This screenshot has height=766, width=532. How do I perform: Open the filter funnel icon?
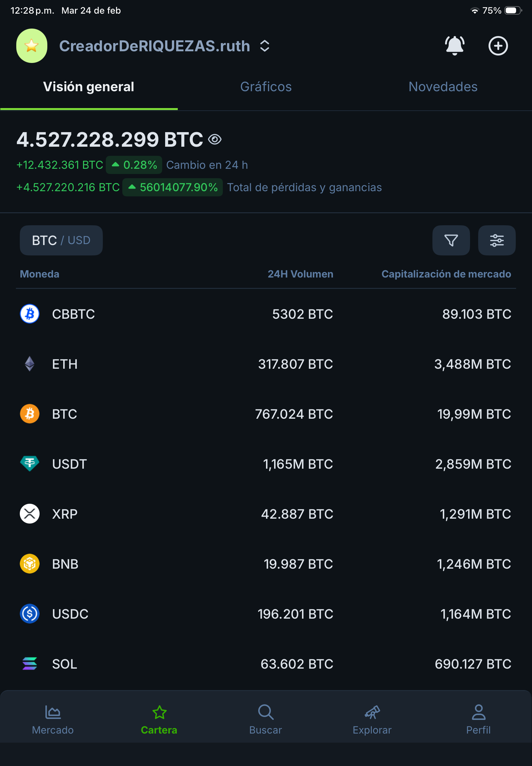point(451,241)
